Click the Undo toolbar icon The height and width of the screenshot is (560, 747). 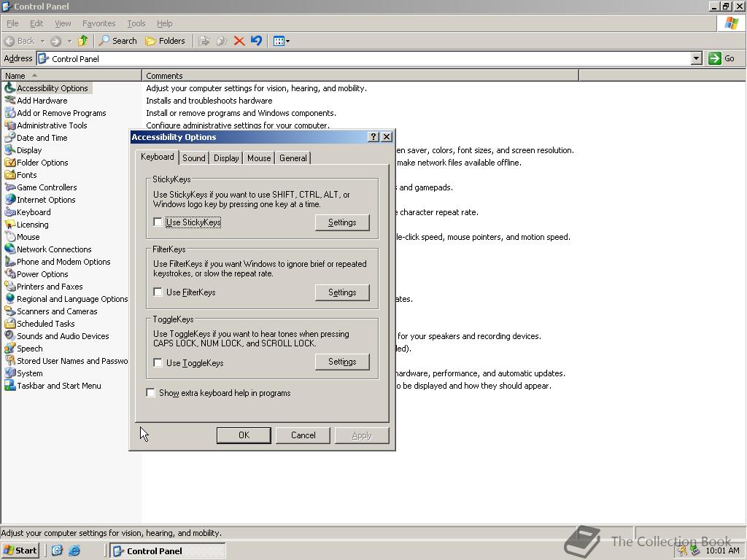click(256, 41)
